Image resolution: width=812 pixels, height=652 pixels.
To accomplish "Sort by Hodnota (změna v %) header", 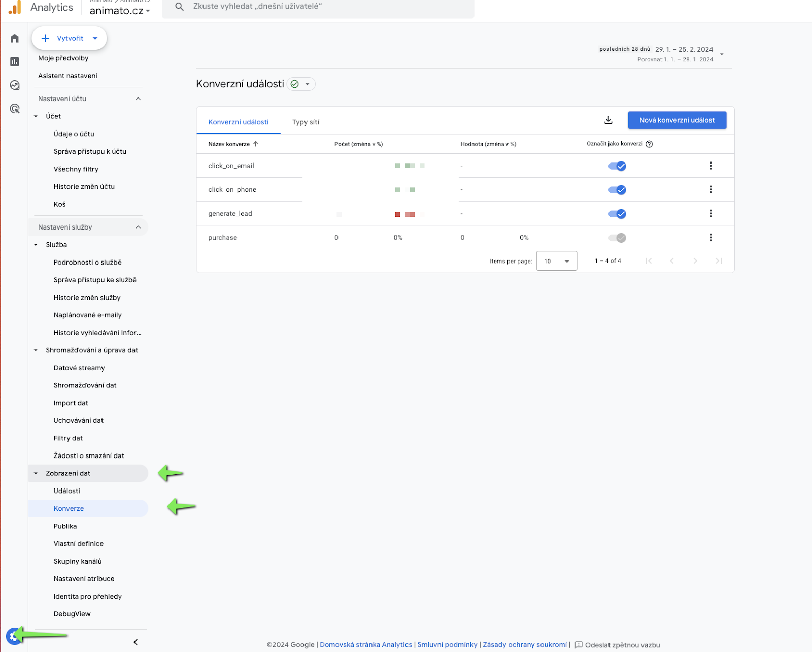I will (488, 144).
